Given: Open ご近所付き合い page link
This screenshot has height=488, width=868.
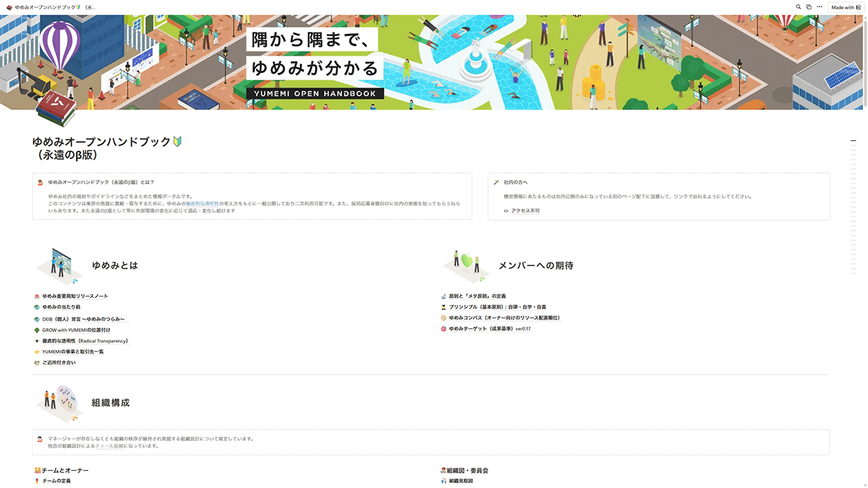Looking at the screenshot, I should (59, 362).
